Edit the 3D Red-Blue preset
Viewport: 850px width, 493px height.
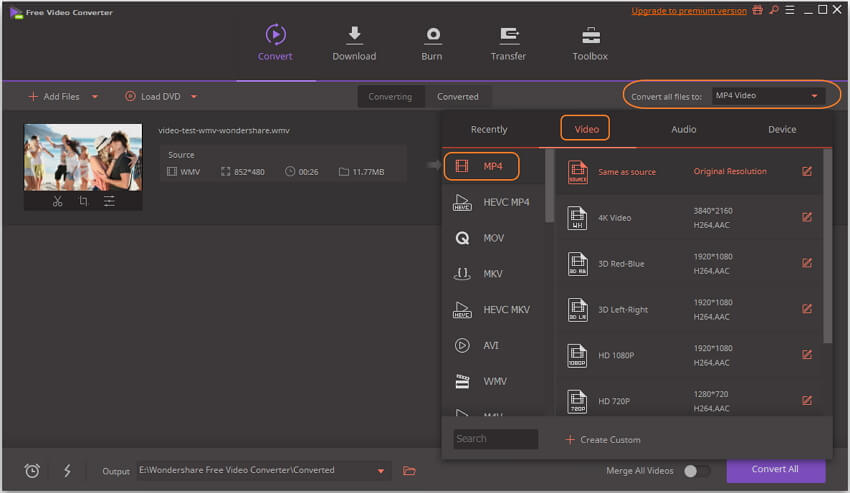[807, 263]
